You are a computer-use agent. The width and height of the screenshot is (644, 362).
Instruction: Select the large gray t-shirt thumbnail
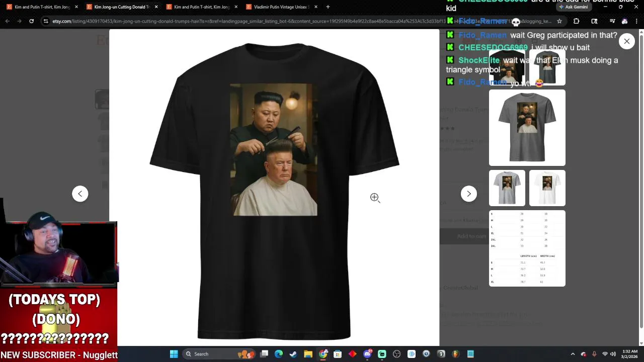(527, 128)
